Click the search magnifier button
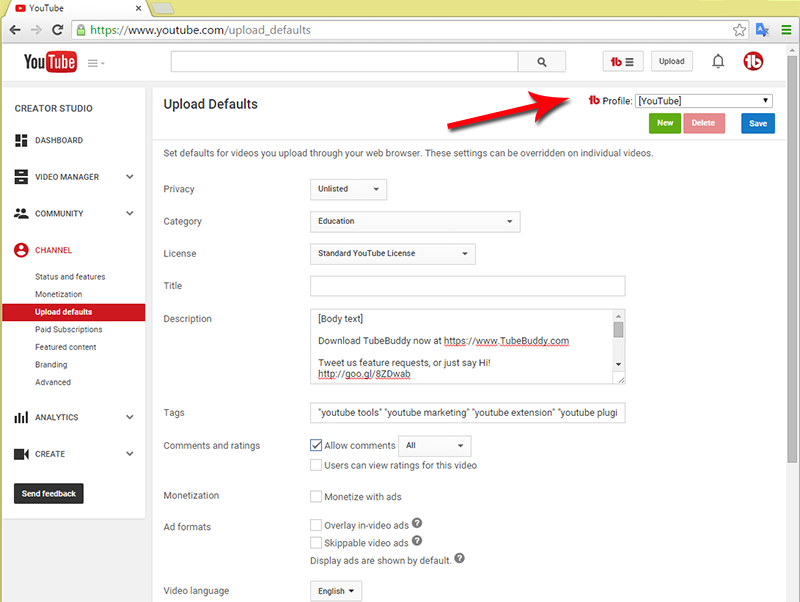This screenshot has width=800, height=602. (542, 62)
